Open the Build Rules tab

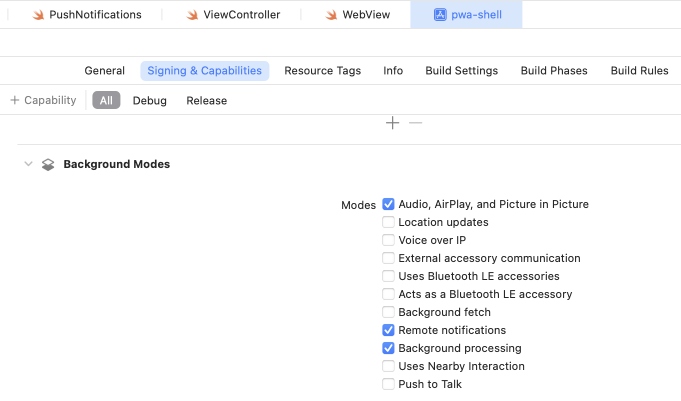(639, 70)
